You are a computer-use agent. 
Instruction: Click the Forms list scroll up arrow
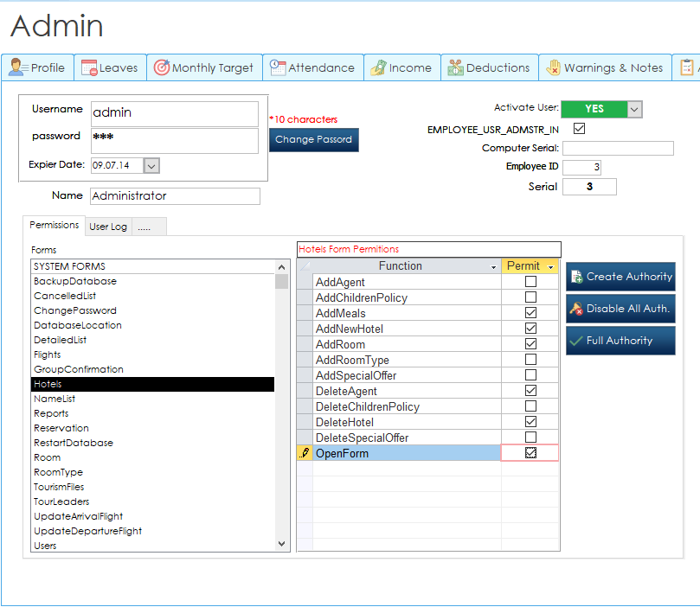coord(281,267)
